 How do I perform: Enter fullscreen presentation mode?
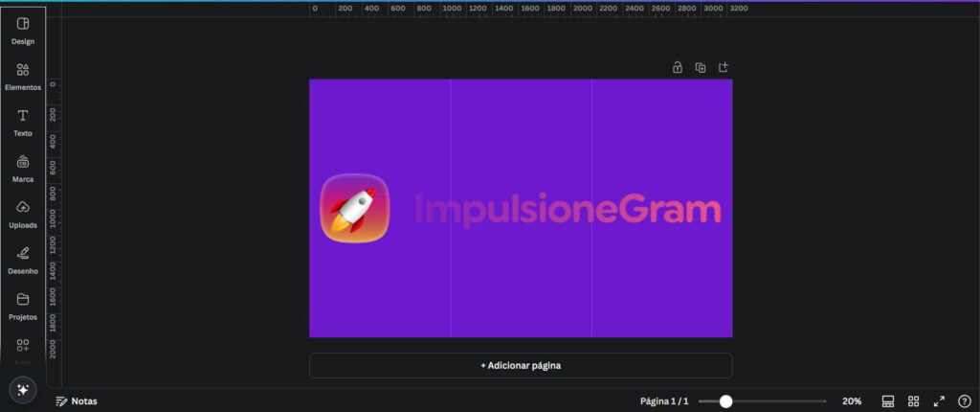click(939, 401)
